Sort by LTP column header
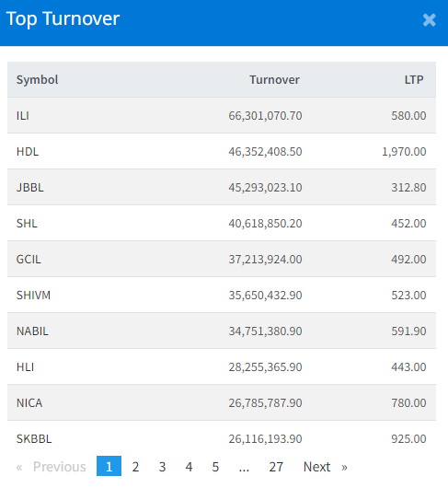448x488 pixels. pos(414,80)
